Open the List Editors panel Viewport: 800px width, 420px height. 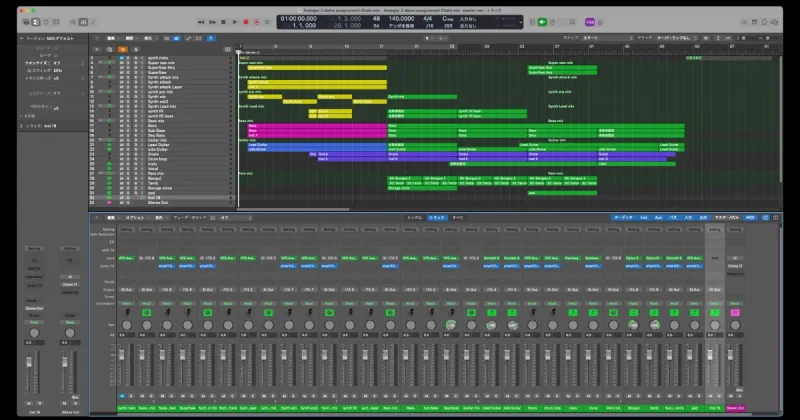tap(744, 22)
